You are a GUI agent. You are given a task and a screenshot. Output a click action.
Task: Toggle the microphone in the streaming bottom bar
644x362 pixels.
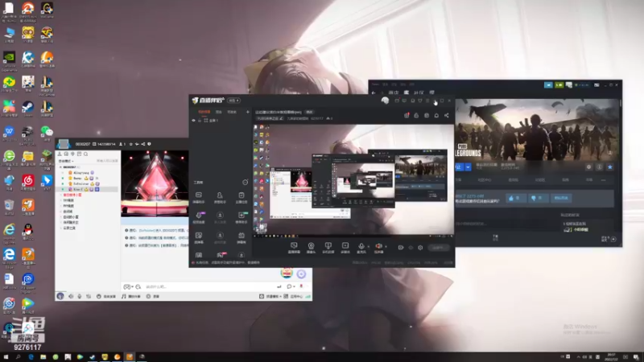(361, 248)
